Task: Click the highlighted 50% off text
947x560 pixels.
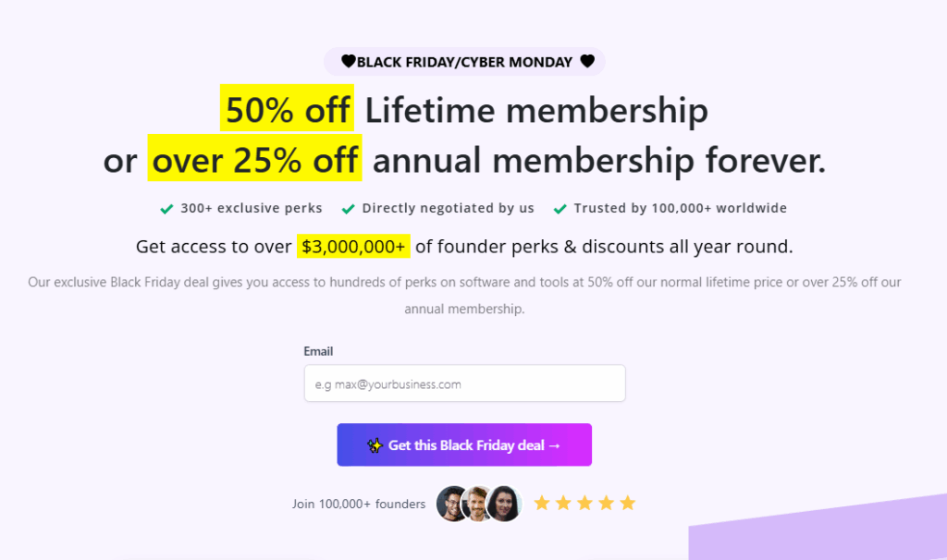Action: pos(287,111)
